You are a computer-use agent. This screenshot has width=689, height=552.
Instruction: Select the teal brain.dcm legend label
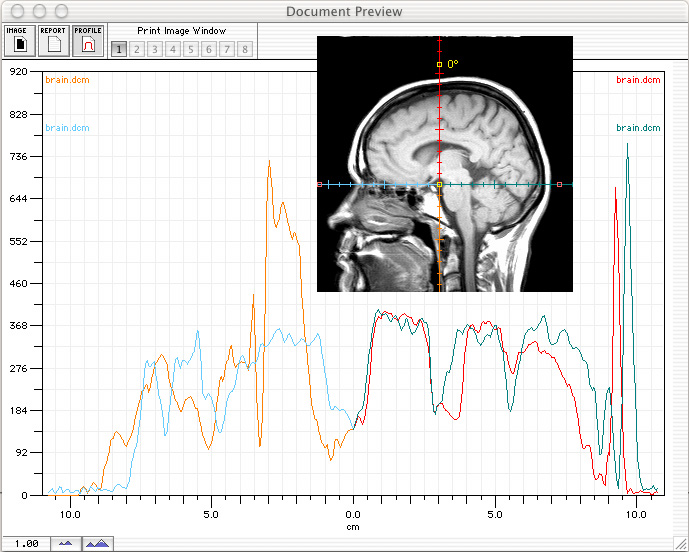tap(638, 128)
